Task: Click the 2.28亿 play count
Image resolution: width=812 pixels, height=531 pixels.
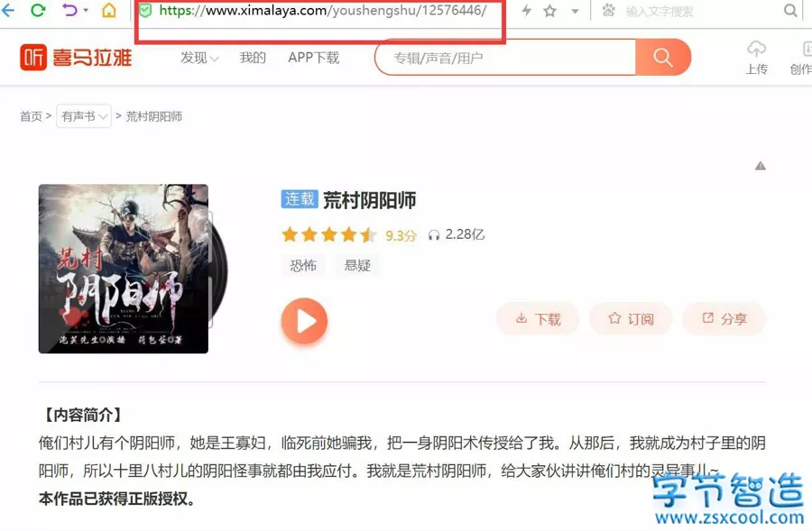Action: point(465,234)
